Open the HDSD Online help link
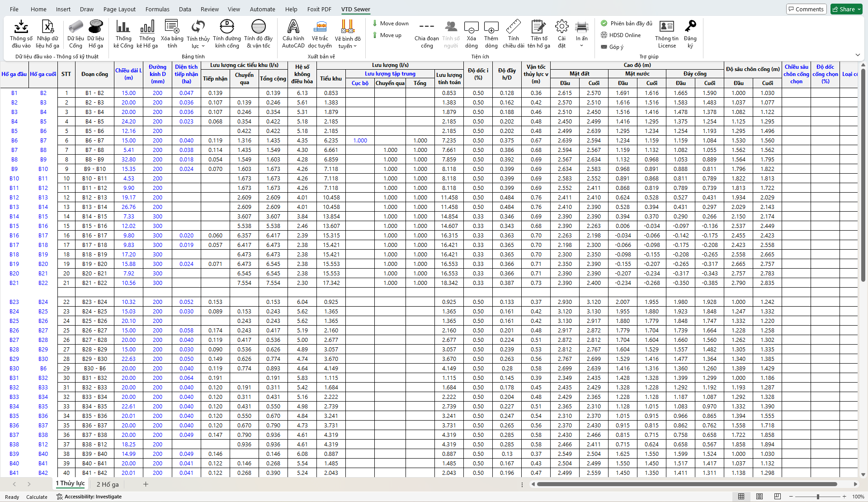The image size is (868, 502). [624, 35]
